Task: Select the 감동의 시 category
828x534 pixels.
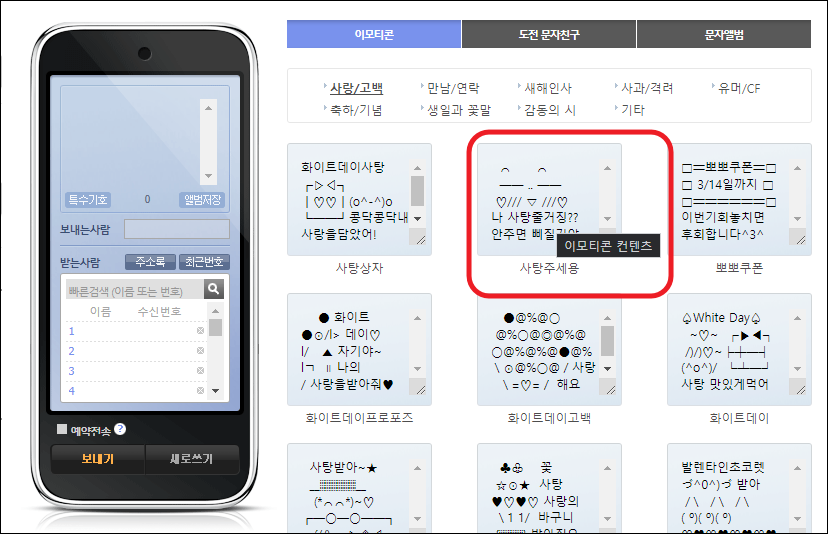Action: pyautogui.click(x=550, y=110)
